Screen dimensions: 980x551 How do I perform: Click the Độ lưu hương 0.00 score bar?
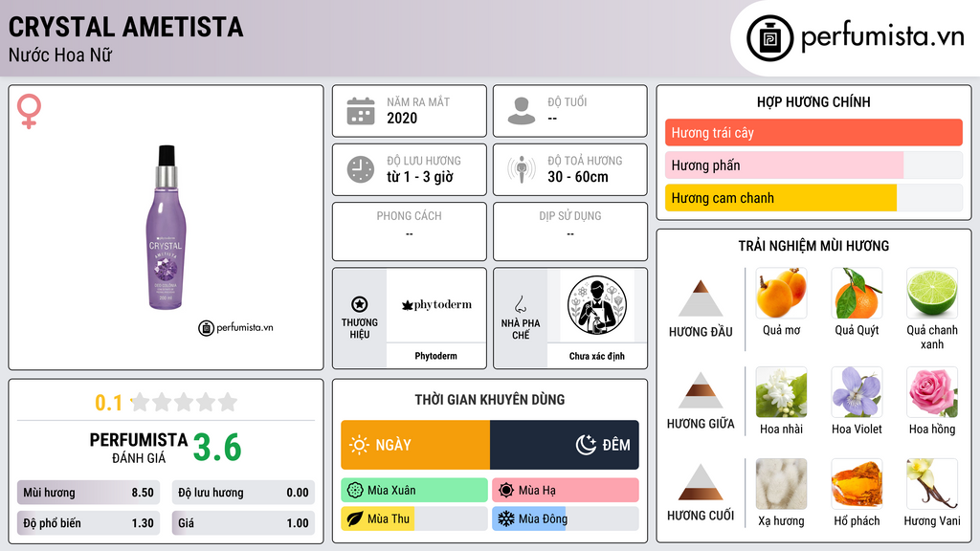pyautogui.click(x=243, y=493)
